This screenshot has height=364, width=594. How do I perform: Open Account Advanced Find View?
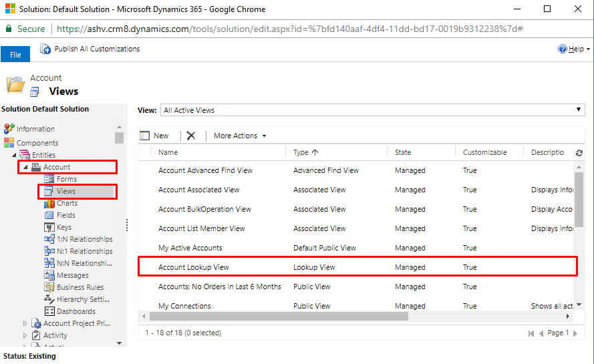pyautogui.click(x=205, y=170)
